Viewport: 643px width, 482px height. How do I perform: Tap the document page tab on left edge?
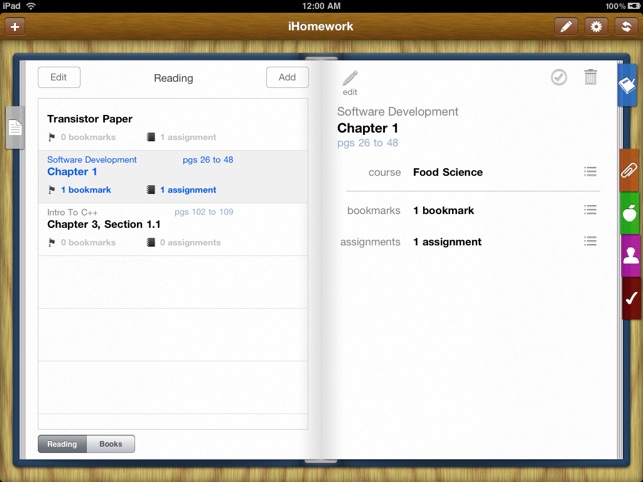(x=15, y=128)
